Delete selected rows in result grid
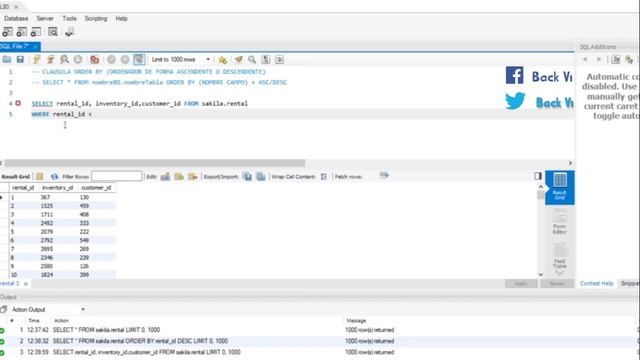The height and width of the screenshot is (360, 640). [x=193, y=176]
